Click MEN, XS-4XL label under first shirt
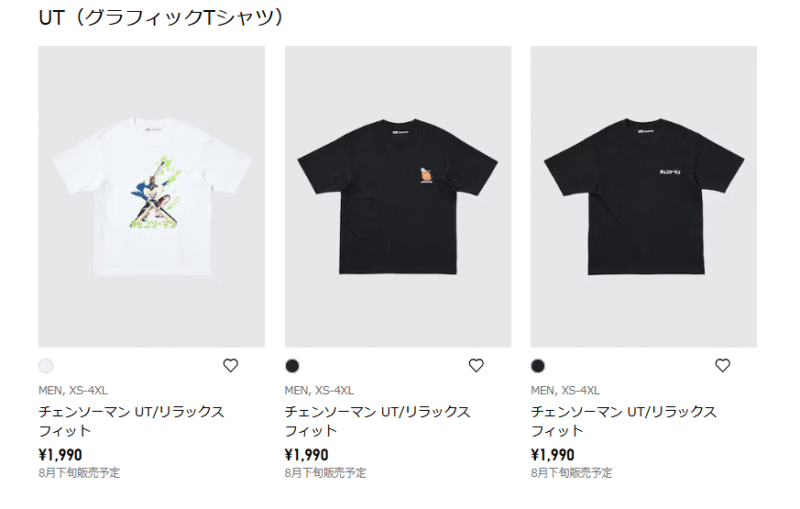 (73, 390)
